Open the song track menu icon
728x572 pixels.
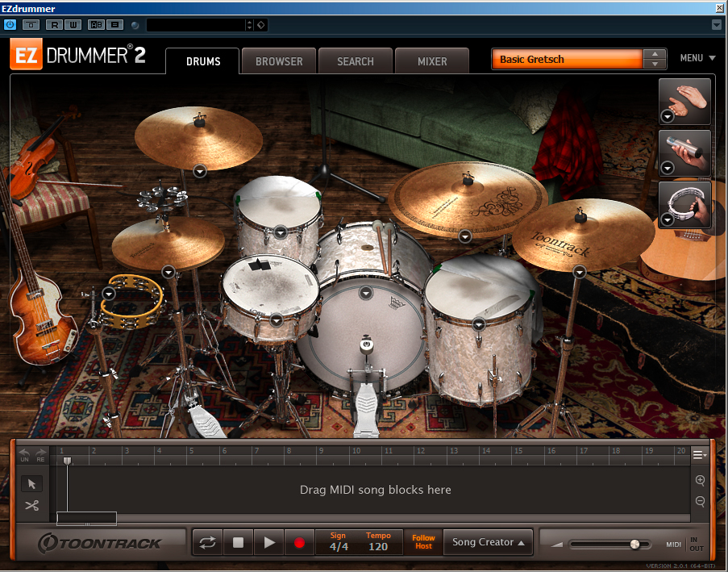[x=700, y=455]
